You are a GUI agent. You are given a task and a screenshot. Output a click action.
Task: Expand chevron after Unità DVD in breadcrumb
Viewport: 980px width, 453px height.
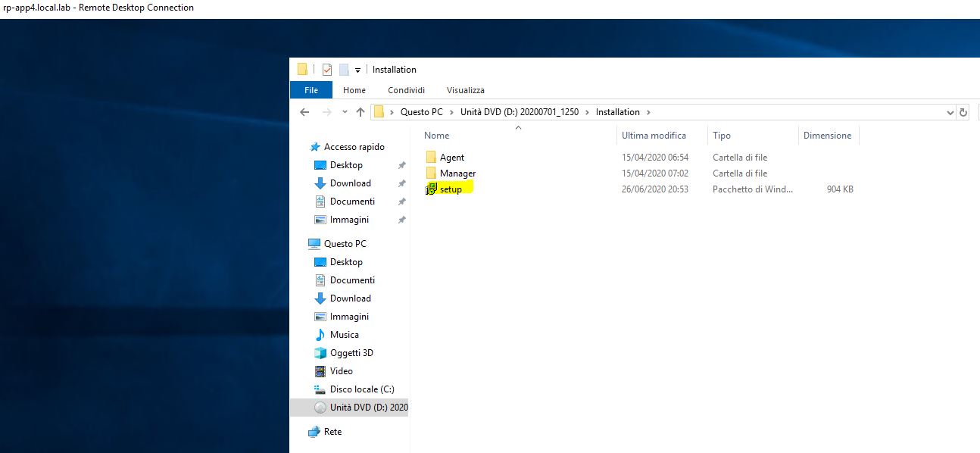coord(587,112)
